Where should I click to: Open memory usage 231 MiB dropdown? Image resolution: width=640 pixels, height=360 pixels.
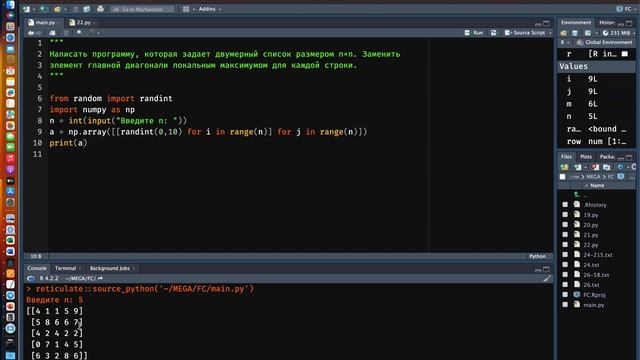(x=618, y=33)
